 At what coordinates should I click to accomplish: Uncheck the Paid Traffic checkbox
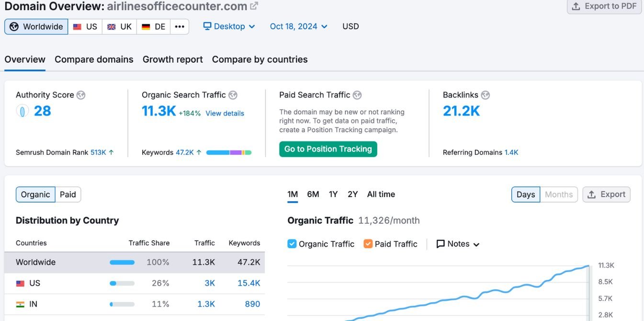[368, 244]
